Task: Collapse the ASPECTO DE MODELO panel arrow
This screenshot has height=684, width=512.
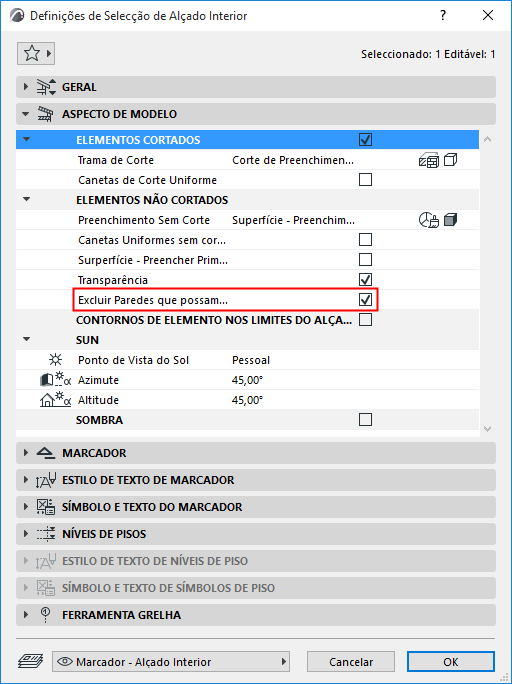Action: [x=26, y=114]
